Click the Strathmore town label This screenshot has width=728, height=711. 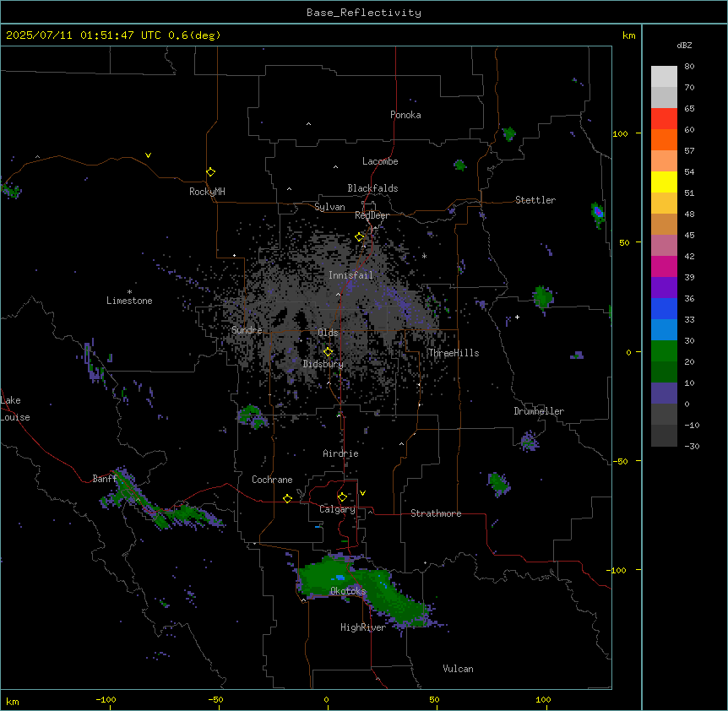(x=436, y=513)
